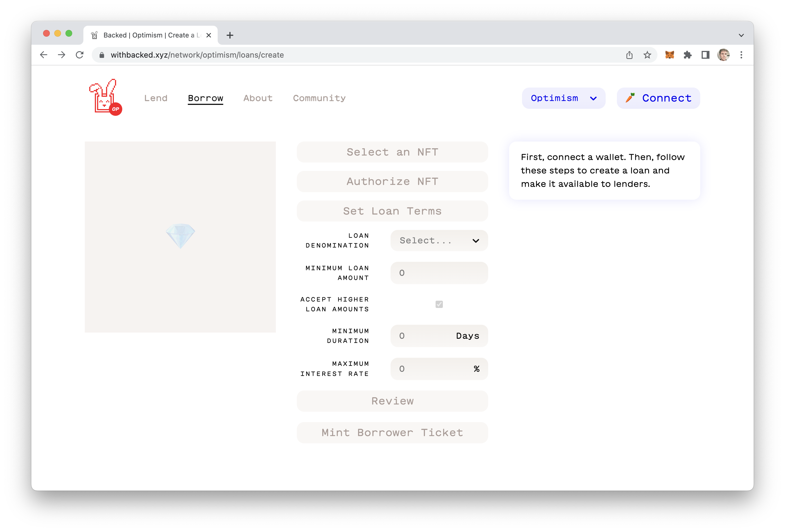The width and height of the screenshot is (785, 532).
Task: Click the Select an NFT button
Action: coord(392,152)
